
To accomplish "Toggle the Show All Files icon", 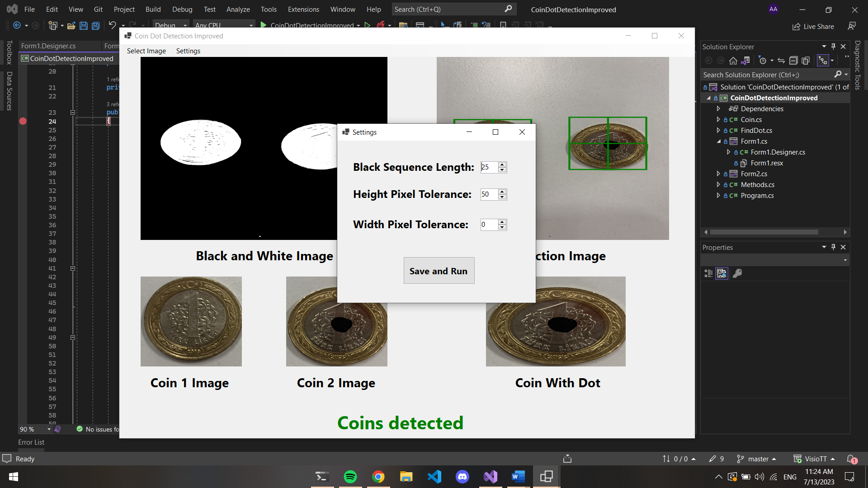I will (806, 61).
